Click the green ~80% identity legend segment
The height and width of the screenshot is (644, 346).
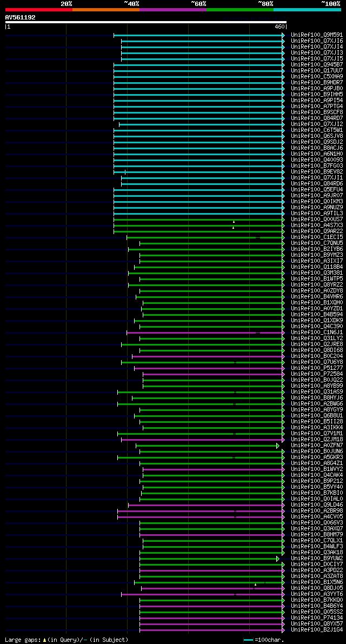coord(240,9)
